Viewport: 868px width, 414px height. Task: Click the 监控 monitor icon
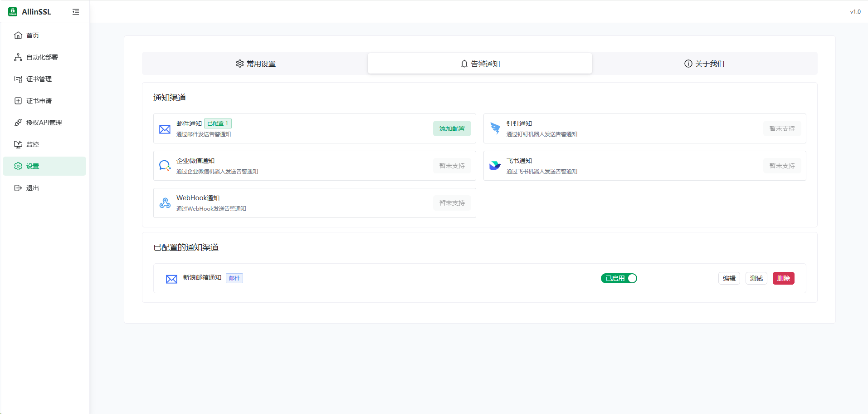pos(18,144)
